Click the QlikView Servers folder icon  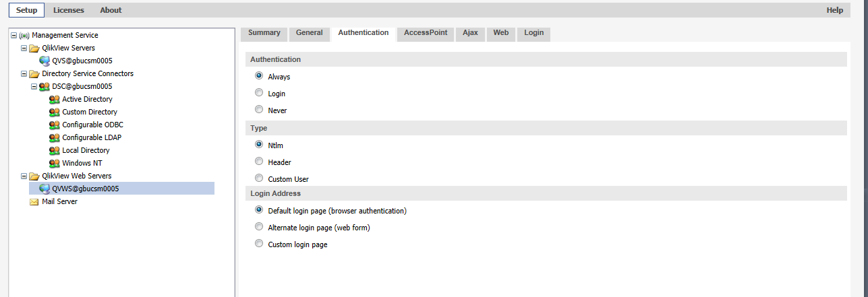[34, 48]
